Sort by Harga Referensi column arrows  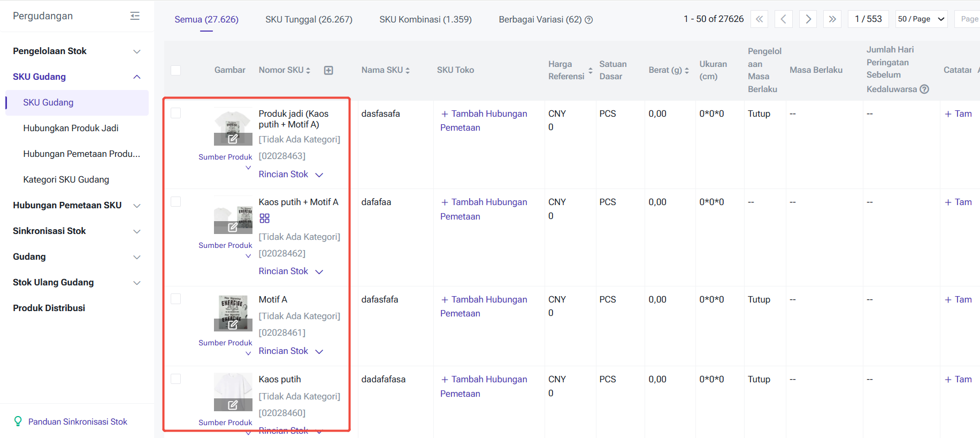pyautogui.click(x=590, y=70)
